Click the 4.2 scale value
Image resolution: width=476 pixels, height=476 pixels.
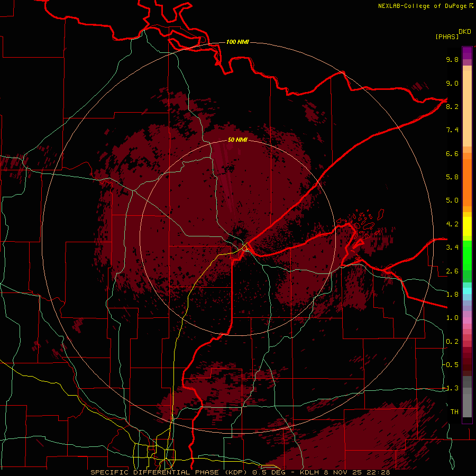(x=452, y=224)
